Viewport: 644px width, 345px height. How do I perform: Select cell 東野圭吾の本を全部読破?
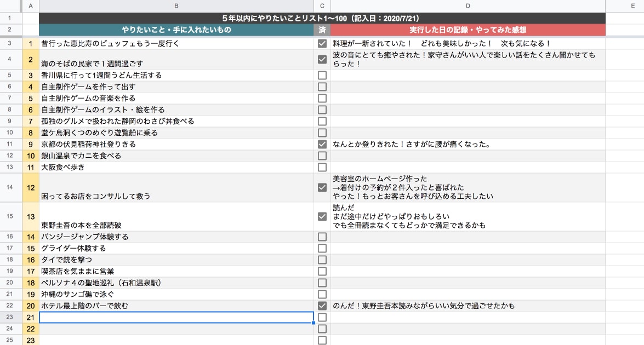pyautogui.click(x=176, y=217)
